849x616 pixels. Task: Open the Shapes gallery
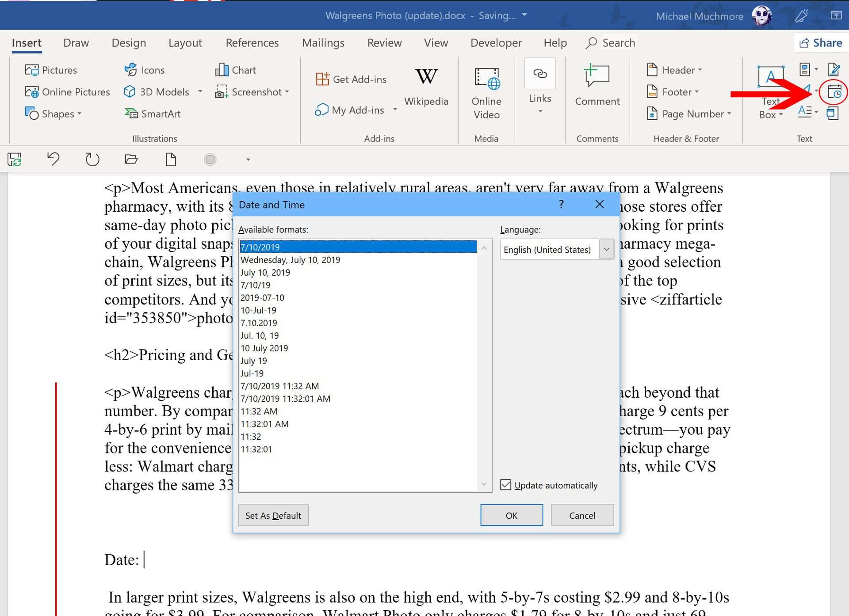pyautogui.click(x=53, y=114)
